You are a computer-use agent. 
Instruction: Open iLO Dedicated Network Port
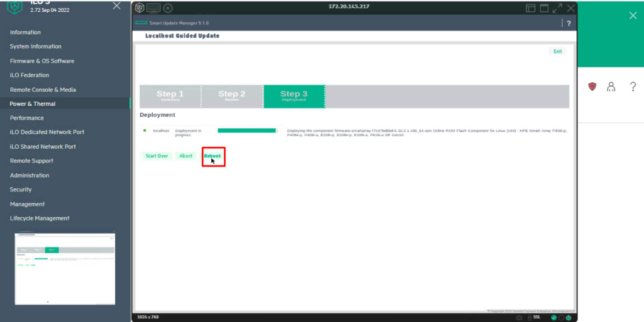(x=47, y=132)
